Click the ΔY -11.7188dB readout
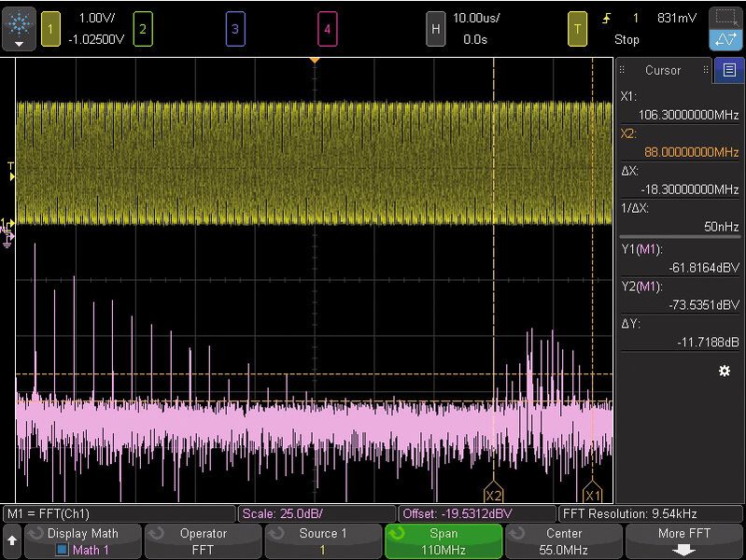The width and height of the screenshot is (746, 560). (708, 343)
